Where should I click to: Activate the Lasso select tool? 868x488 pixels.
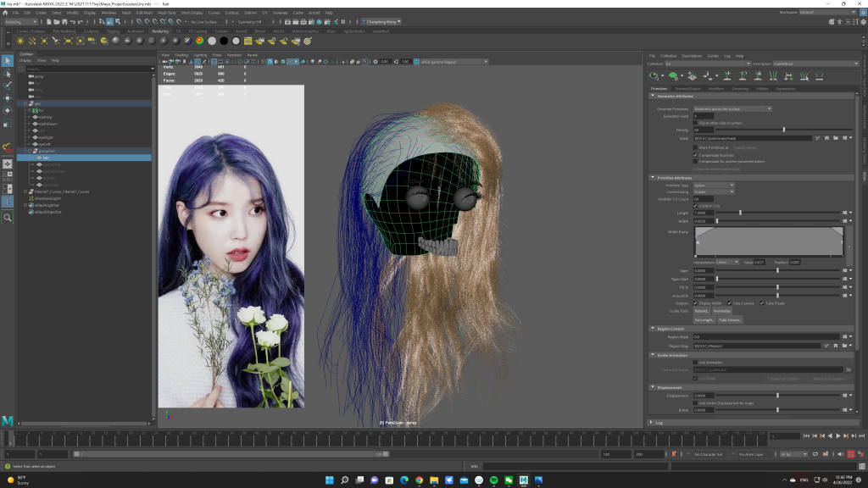tap(8, 73)
